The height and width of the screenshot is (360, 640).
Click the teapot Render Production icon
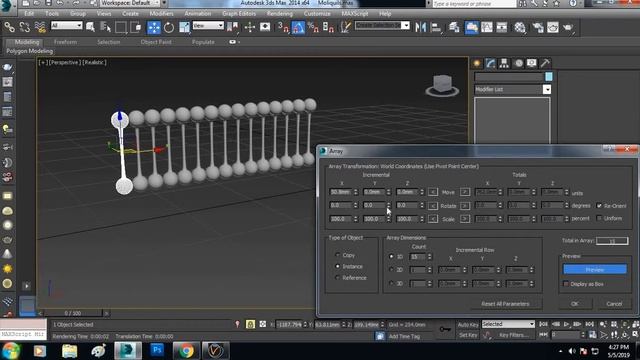[568, 27]
